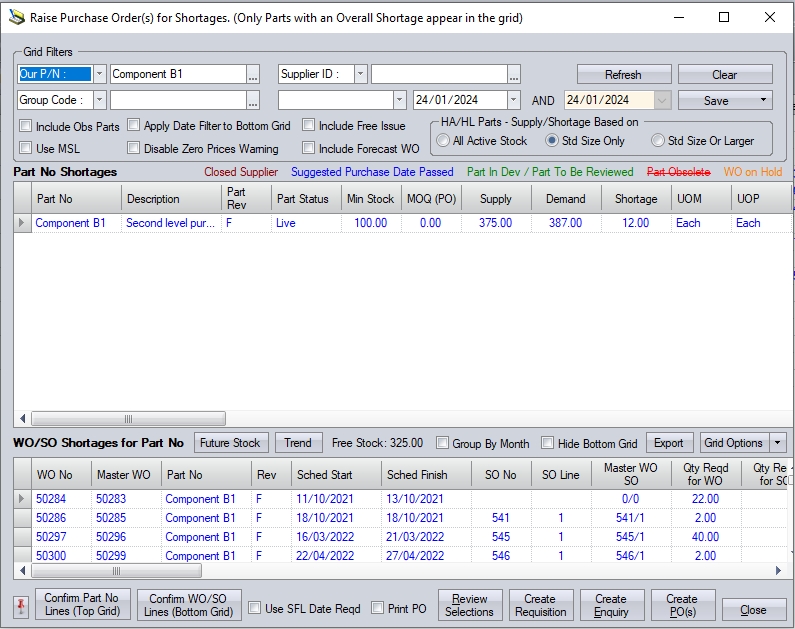
Task: Open the start date picker dropdown
Action: pos(514,100)
